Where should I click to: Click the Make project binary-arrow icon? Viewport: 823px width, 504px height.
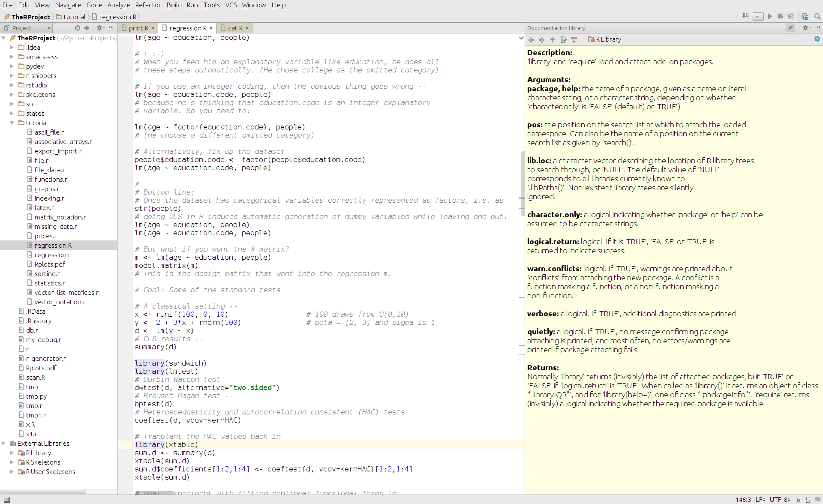point(745,16)
